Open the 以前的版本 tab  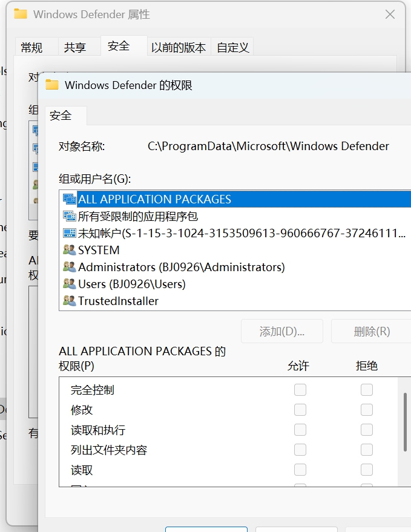click(x=179, y=47)
